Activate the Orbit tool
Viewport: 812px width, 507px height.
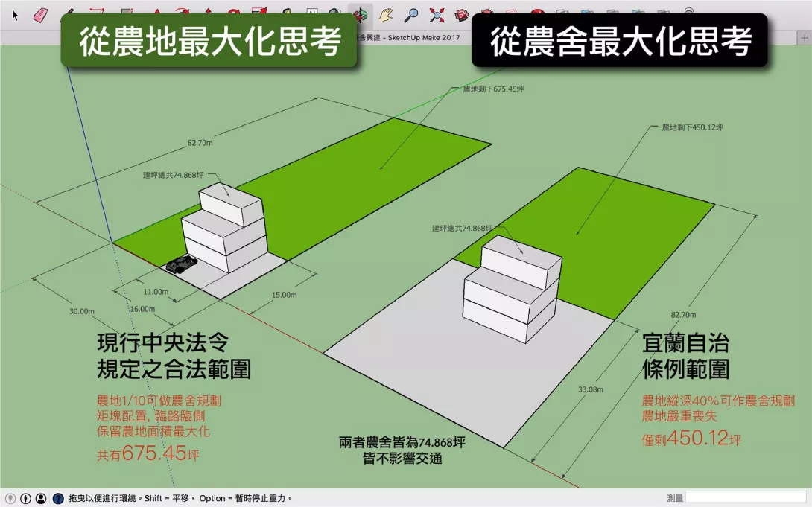[361, 15]
